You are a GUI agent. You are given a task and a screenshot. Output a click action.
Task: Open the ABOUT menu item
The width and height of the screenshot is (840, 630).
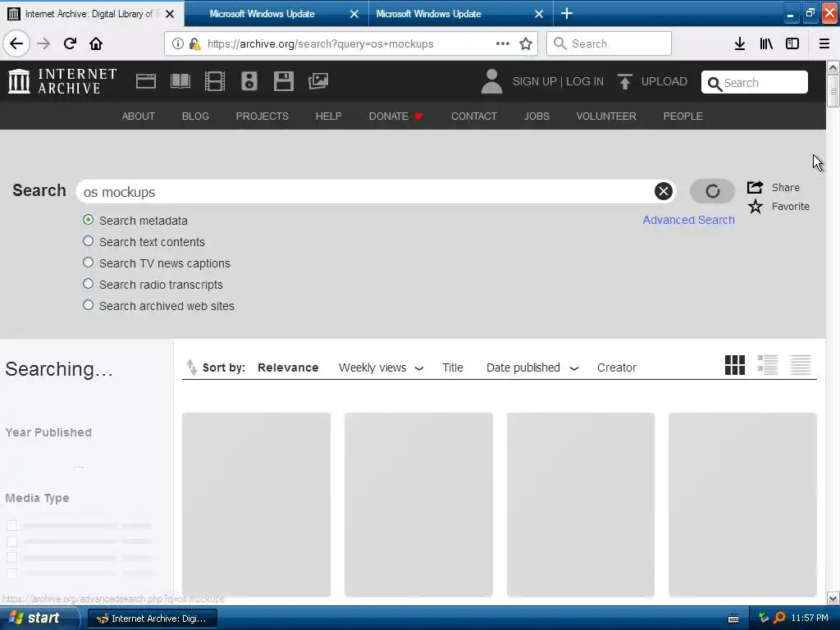138,116
